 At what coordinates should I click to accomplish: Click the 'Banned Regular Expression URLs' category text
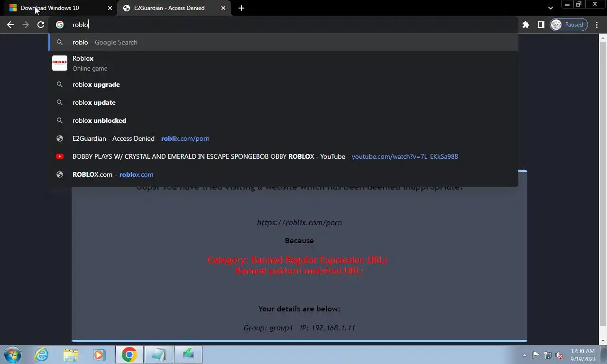(x=297, y=260)
